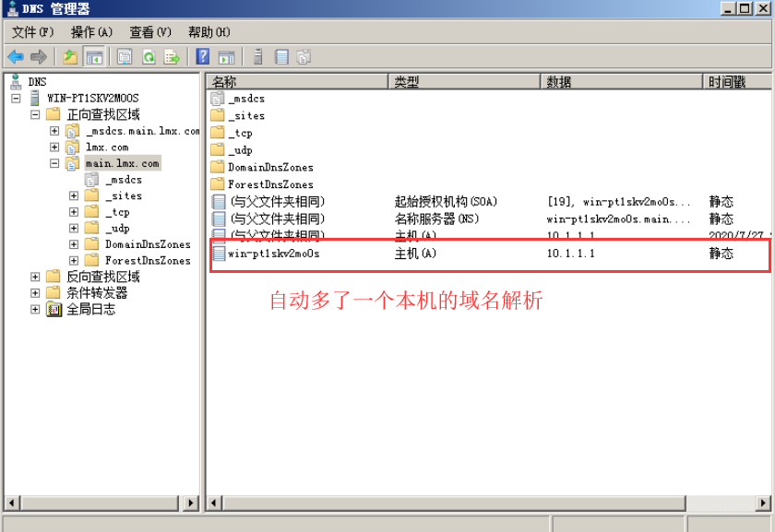Expand the _msdcs.main.lmx.com zone
Image resolution: width=775 pixels, height=532 pixels.
tap(54, 131)
